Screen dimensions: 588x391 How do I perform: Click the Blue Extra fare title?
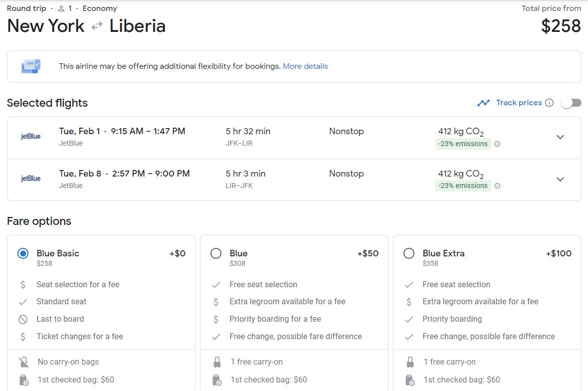pyautogui.click(x=444, y=253)
